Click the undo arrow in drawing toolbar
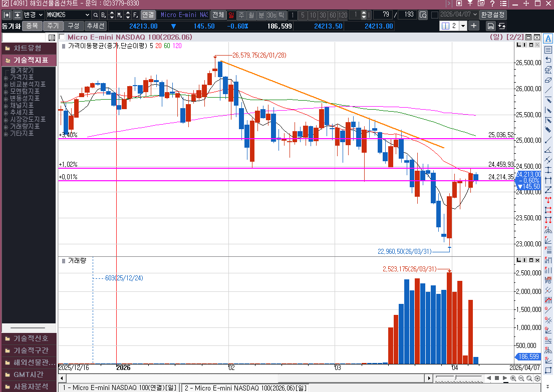 click(548, 60)
